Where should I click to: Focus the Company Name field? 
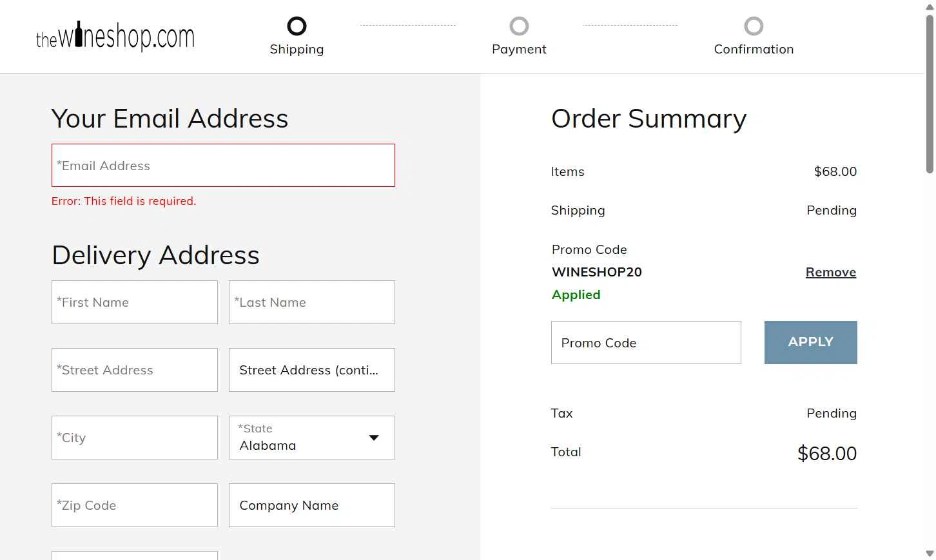coord(312,505)
